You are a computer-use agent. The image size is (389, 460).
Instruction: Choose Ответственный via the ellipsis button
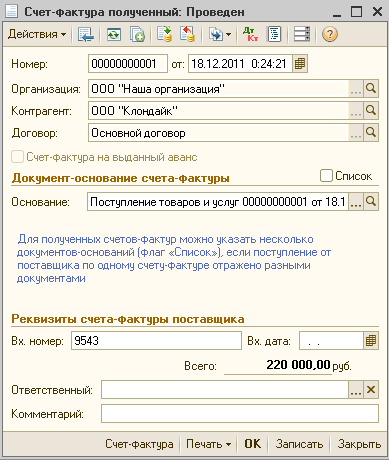coord(356,390)
